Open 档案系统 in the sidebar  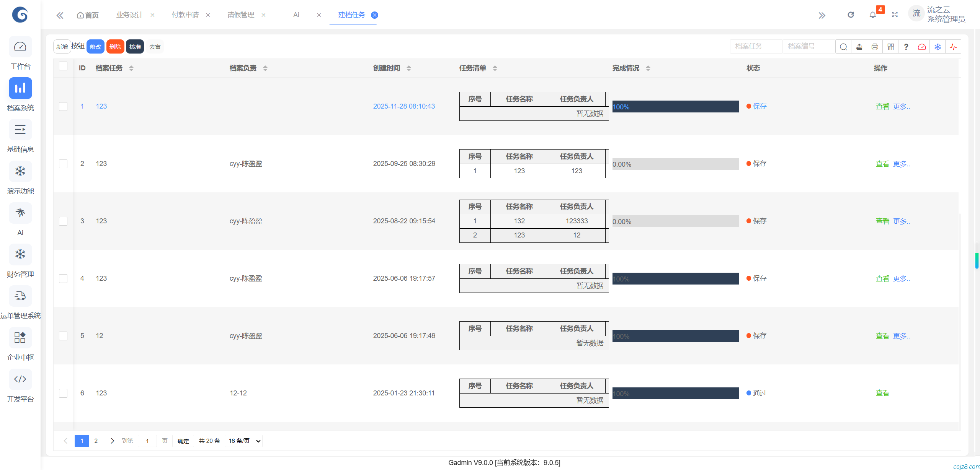pyautogui.click(x=20, y=89)
